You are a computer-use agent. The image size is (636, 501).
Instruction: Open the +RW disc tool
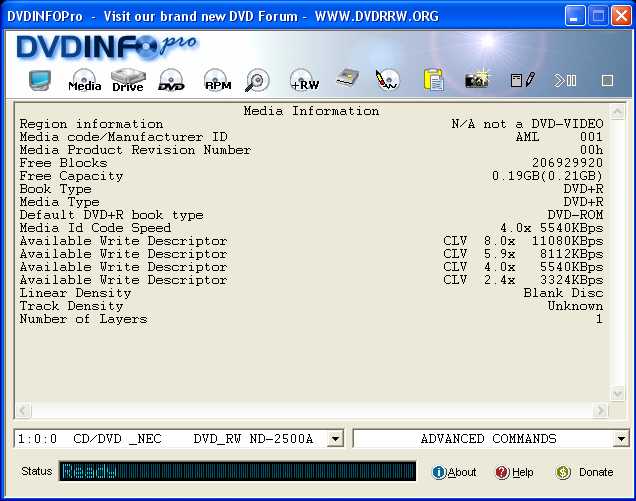click(305, 80)
